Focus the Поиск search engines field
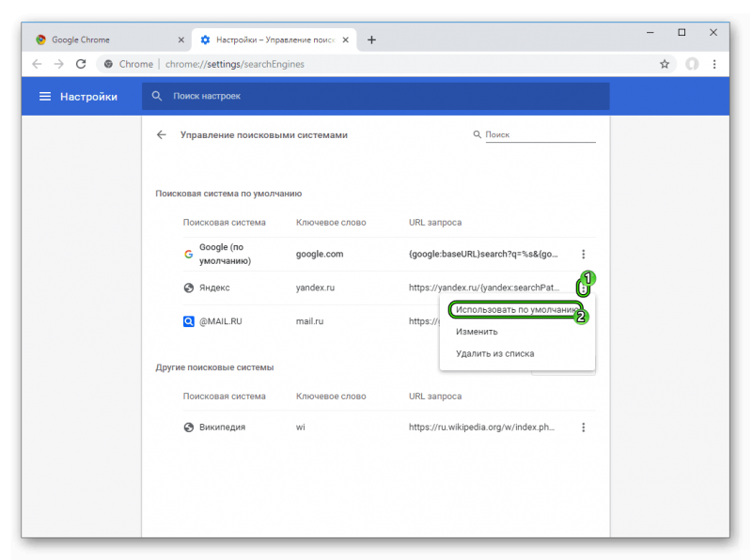 (540, 134)
